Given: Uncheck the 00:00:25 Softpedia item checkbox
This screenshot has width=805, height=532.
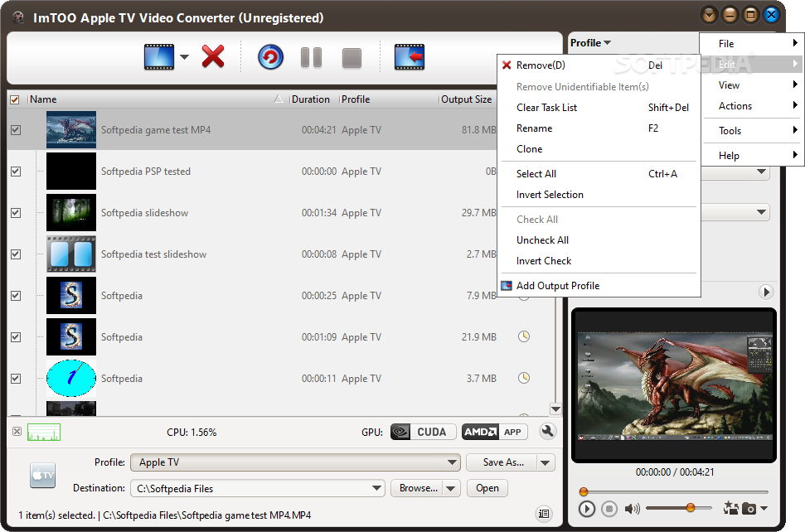Looking at the screenshot, I should coord(16,296).
